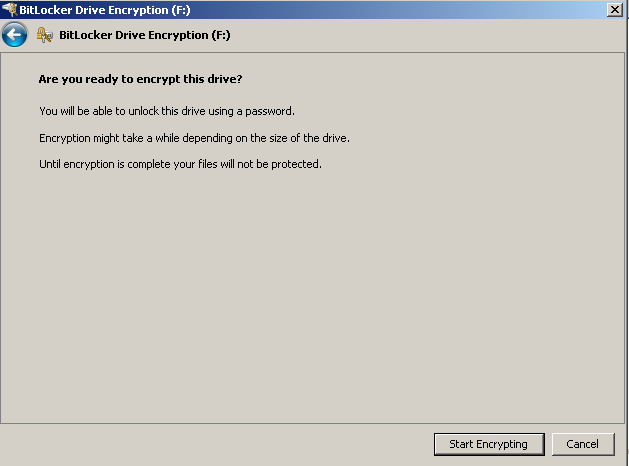
Task: Click the word "password" in the first paragraph
Action: [x=270, y=111]
